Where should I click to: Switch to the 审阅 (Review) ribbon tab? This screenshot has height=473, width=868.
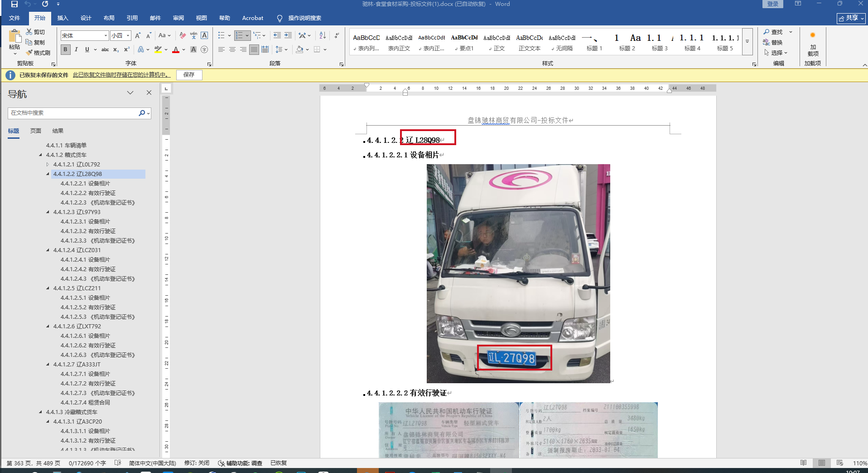coord(178,18)
